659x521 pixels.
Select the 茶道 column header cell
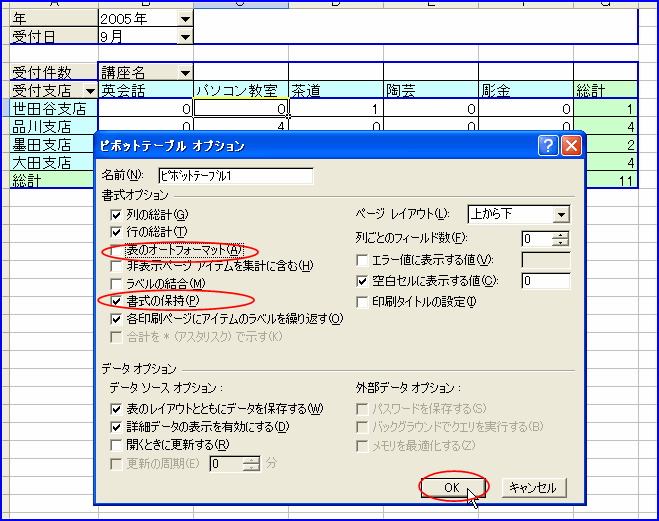[336, 90]
